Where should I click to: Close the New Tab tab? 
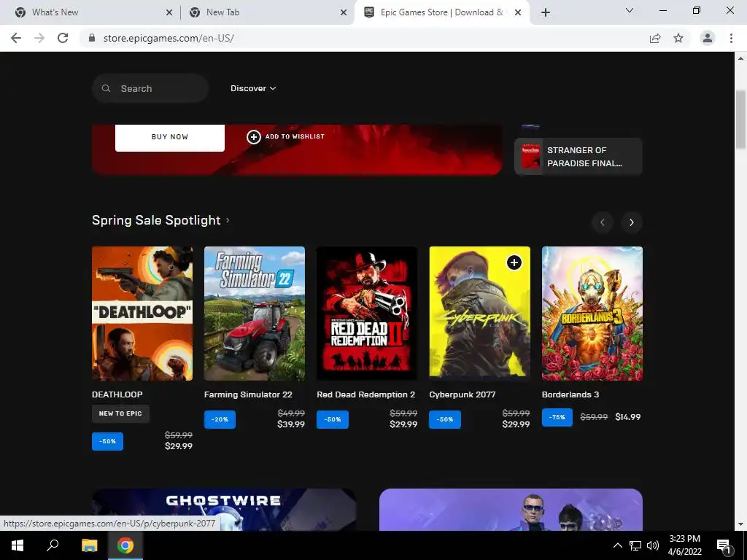pyautogui.click(x=344, y=12)
